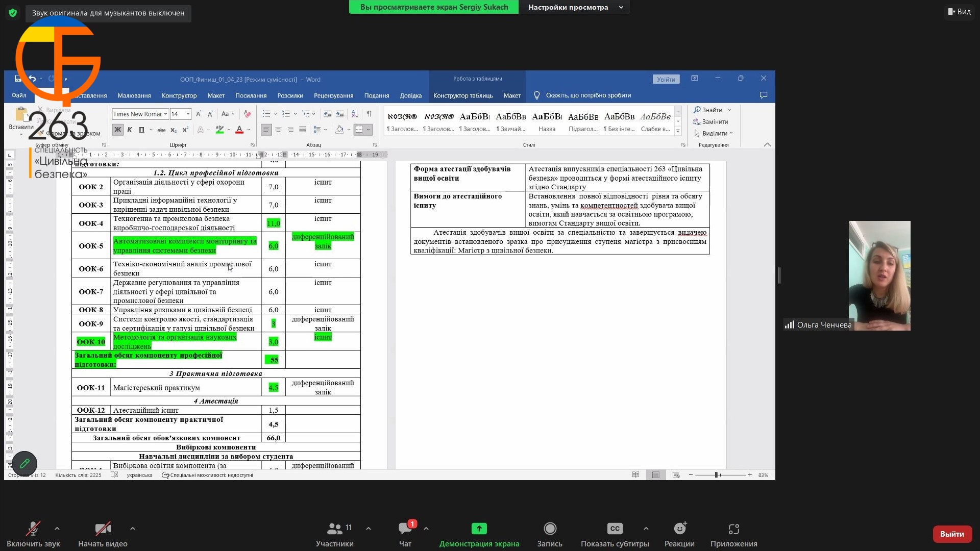Open the Настройки просмотра dropdown

(x=574, y=7)
